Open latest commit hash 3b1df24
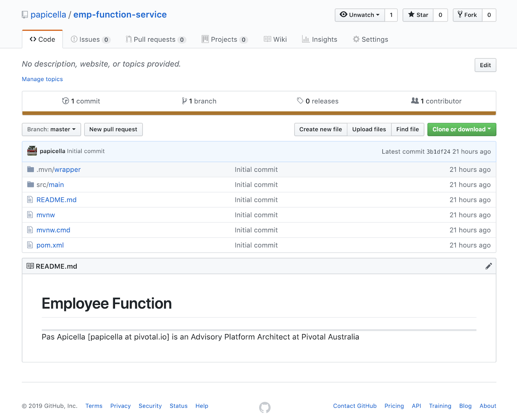 pos(438,152)
